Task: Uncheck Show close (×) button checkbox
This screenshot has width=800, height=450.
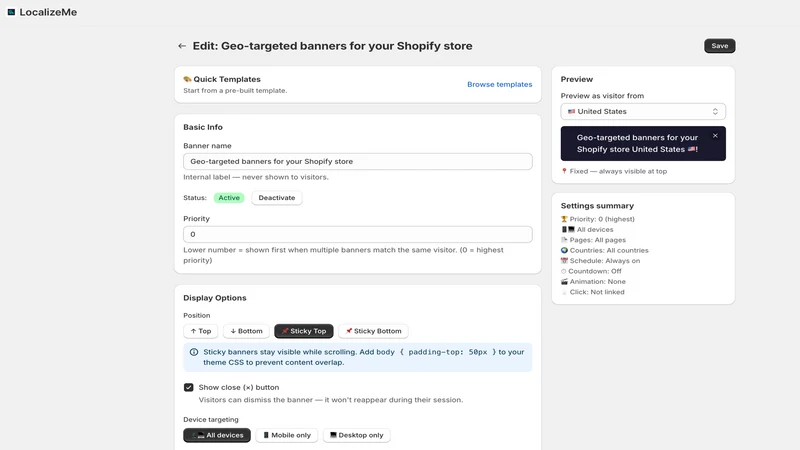Action: click(x=189, y=387)
